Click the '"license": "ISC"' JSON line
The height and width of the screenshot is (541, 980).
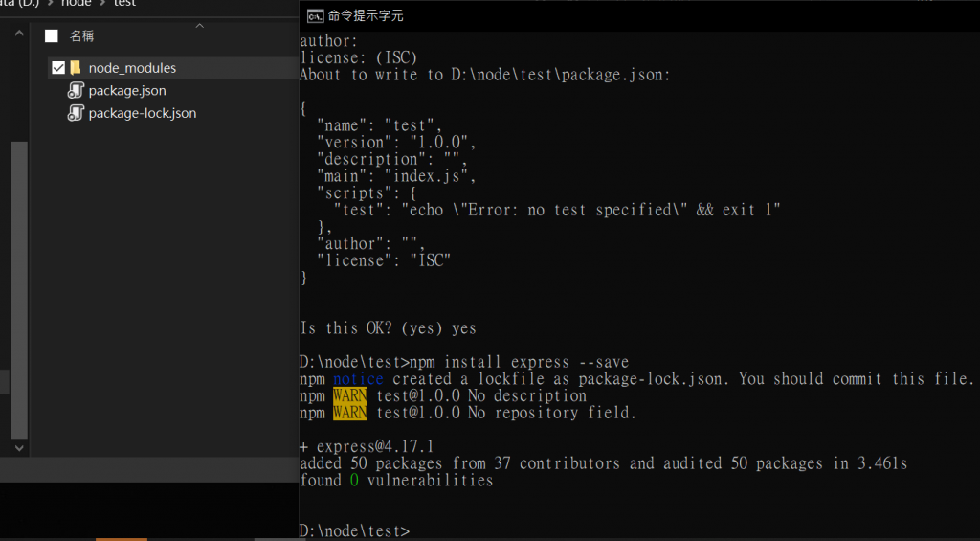384,260
